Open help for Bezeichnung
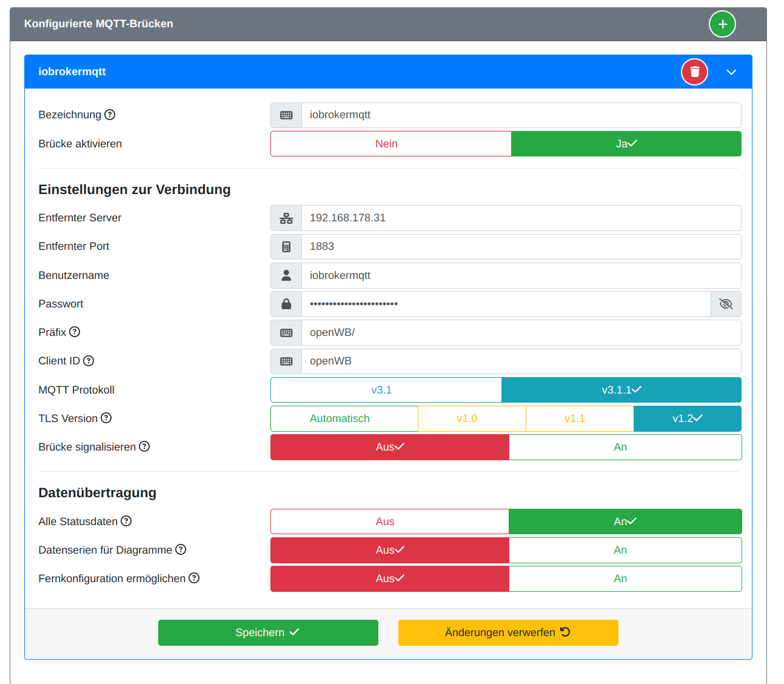The height and width of the screenshot is (684, 784). click(x=110, y=115)
